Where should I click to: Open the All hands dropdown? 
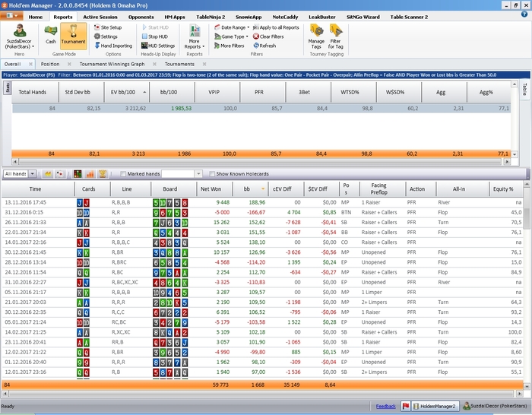32,174
